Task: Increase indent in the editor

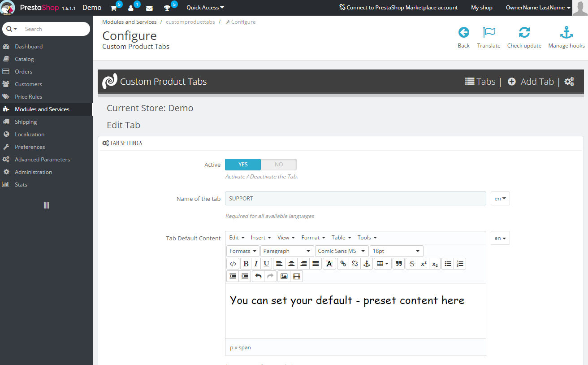Action: click(x=245, y=276)
